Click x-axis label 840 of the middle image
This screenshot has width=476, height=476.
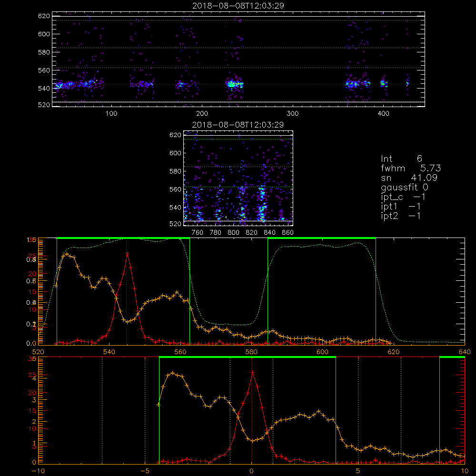click(x=269, y=233)
